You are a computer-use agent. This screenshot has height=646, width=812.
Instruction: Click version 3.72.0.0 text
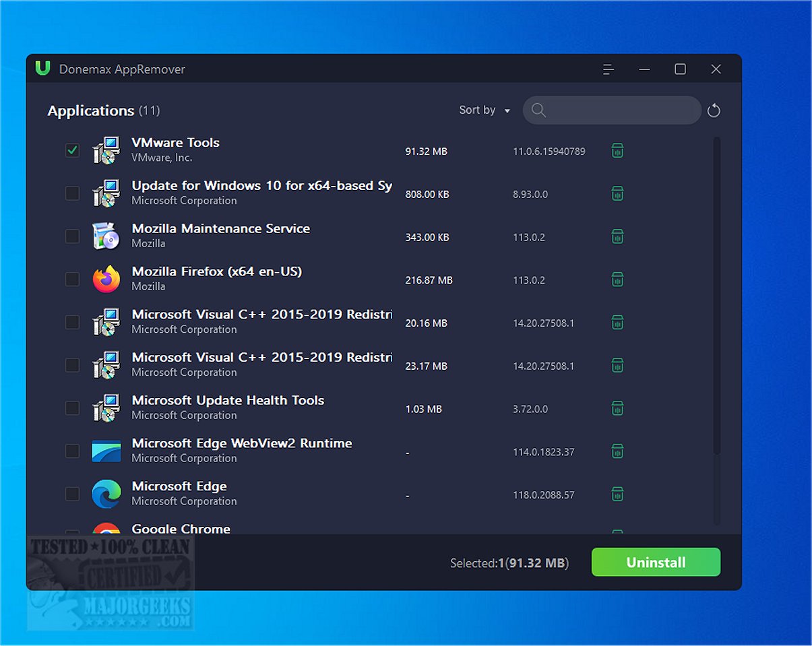530,409
